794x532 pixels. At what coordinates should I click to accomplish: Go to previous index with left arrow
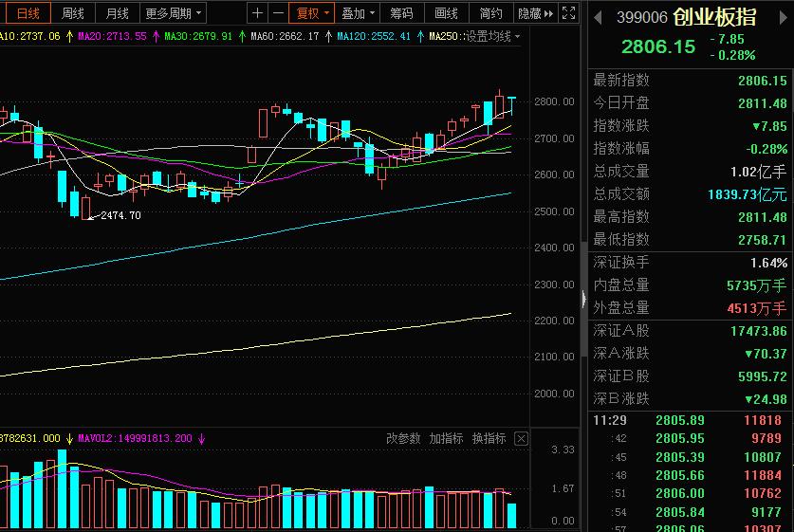(598, 18)
